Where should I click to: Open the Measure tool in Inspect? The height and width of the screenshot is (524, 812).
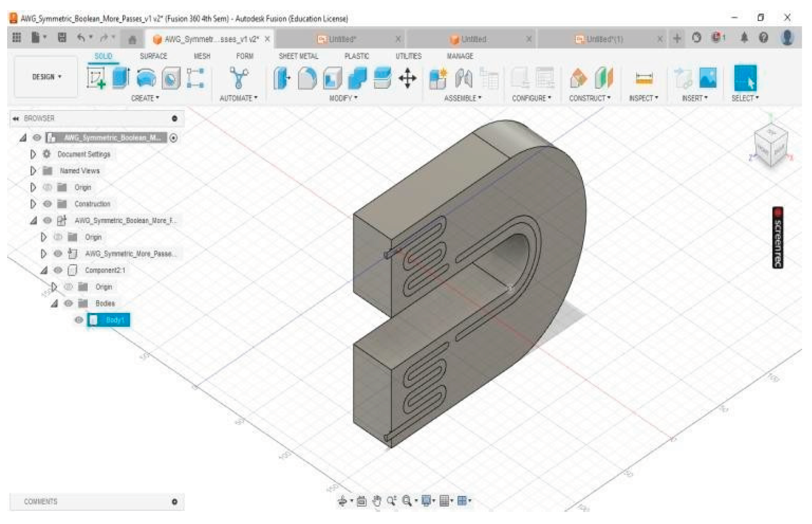(644, 79)
